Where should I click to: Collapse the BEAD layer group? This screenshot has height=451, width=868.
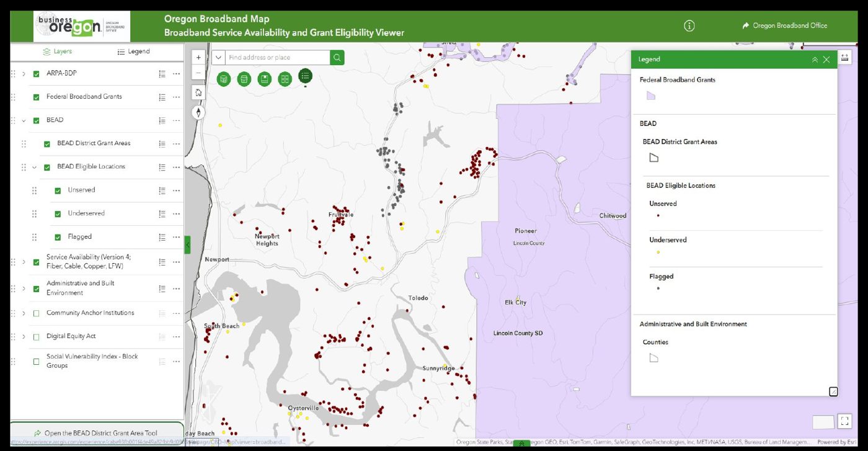click(24, 120)
